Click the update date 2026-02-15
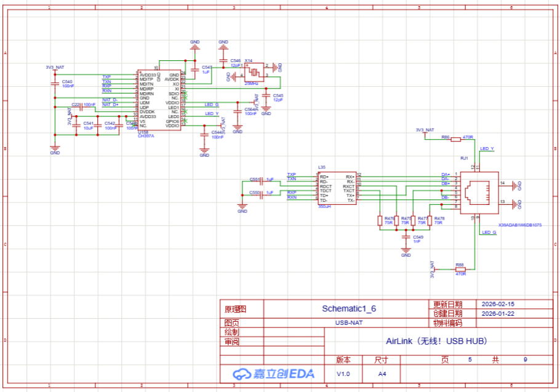Image resolution: width=560 pixels, height=392 pixels. (x=498, y=304)
